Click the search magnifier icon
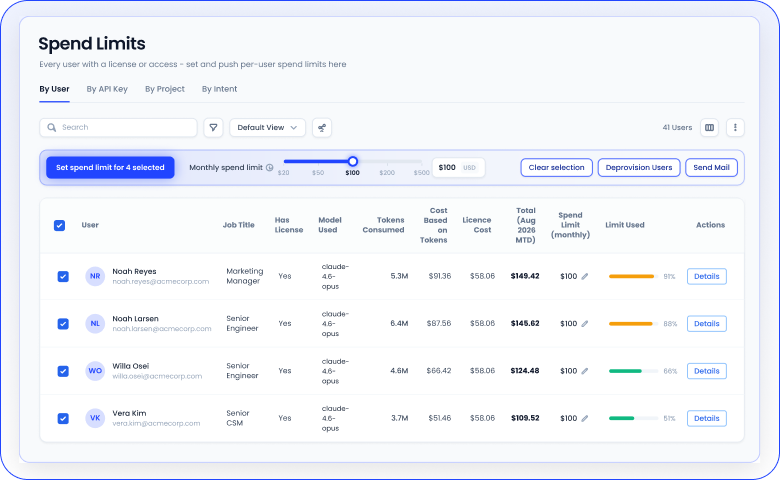The width and height of the screenshot is (780, 480). 52,128
